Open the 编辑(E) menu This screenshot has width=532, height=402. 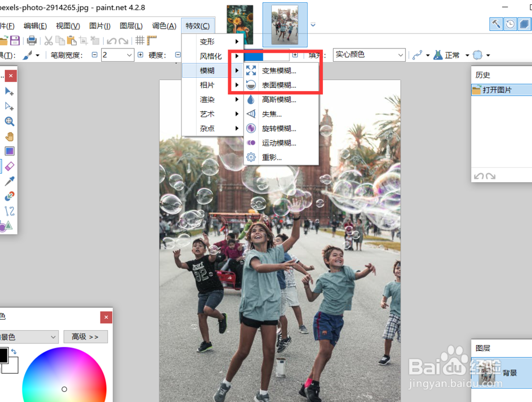coord(35,26)
